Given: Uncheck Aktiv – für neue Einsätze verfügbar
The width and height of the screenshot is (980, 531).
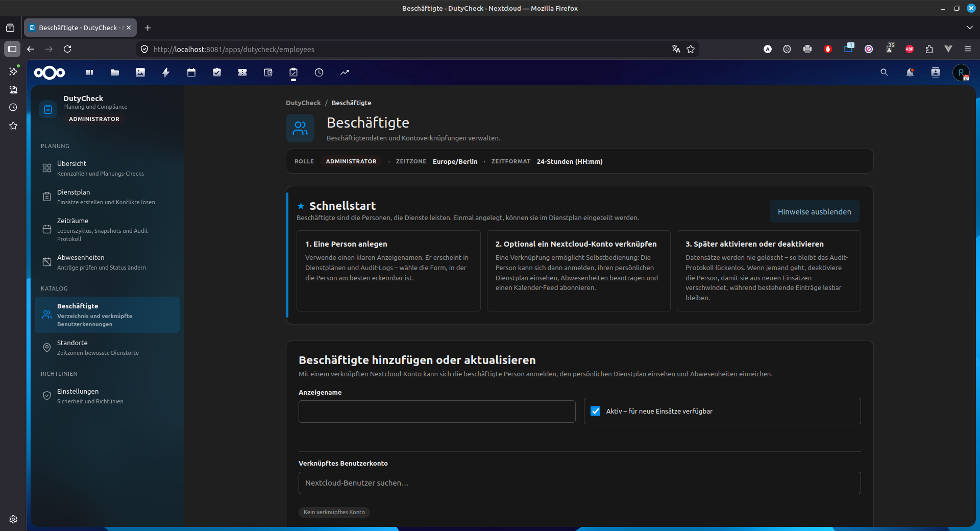Looking at the screenshot, I should point(595,411).
